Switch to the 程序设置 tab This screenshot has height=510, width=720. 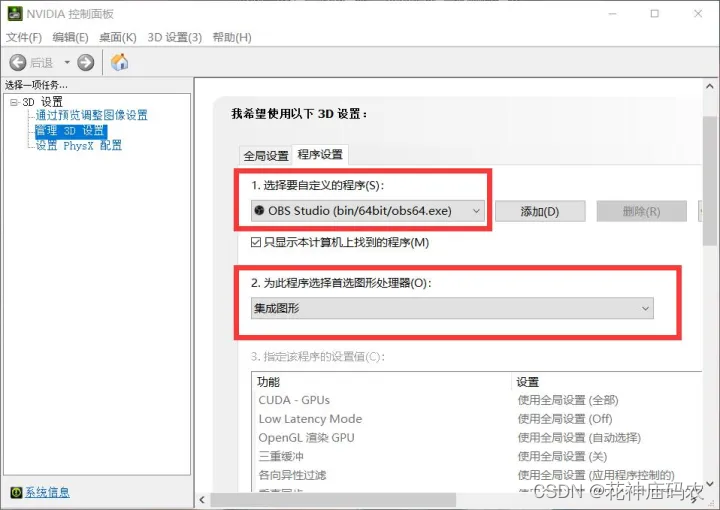point(320,154)
